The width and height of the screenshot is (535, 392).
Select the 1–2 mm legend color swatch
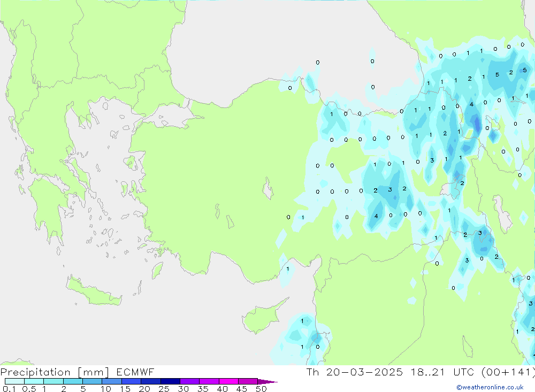pos(53,381)
